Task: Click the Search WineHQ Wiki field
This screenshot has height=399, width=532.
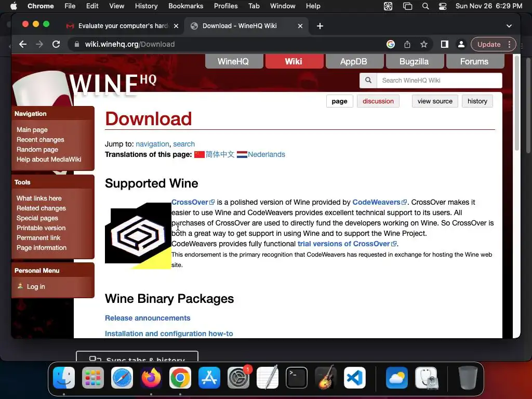Action: coord(439,81)
